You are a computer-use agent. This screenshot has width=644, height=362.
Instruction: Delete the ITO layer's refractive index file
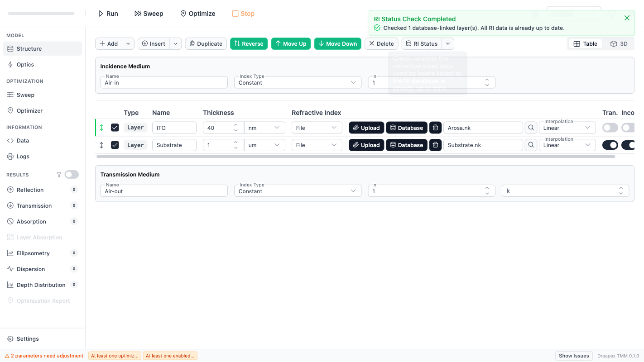435,128
